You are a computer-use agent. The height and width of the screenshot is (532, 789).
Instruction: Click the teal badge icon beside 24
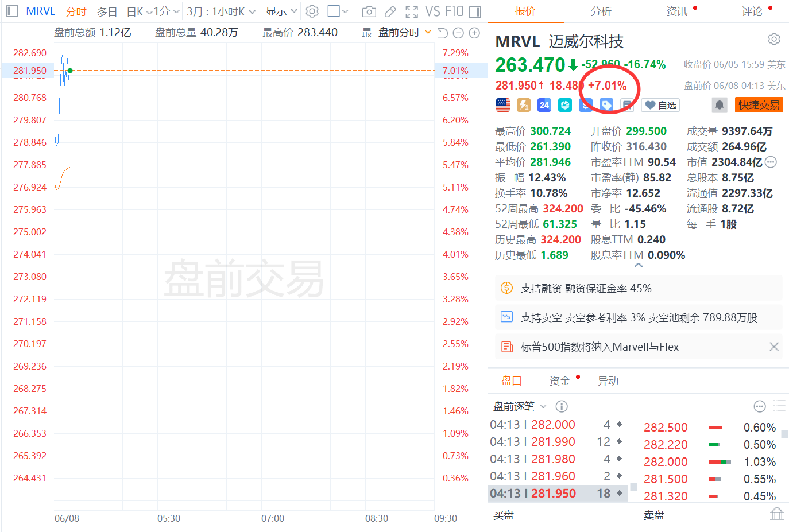[565, 105]
